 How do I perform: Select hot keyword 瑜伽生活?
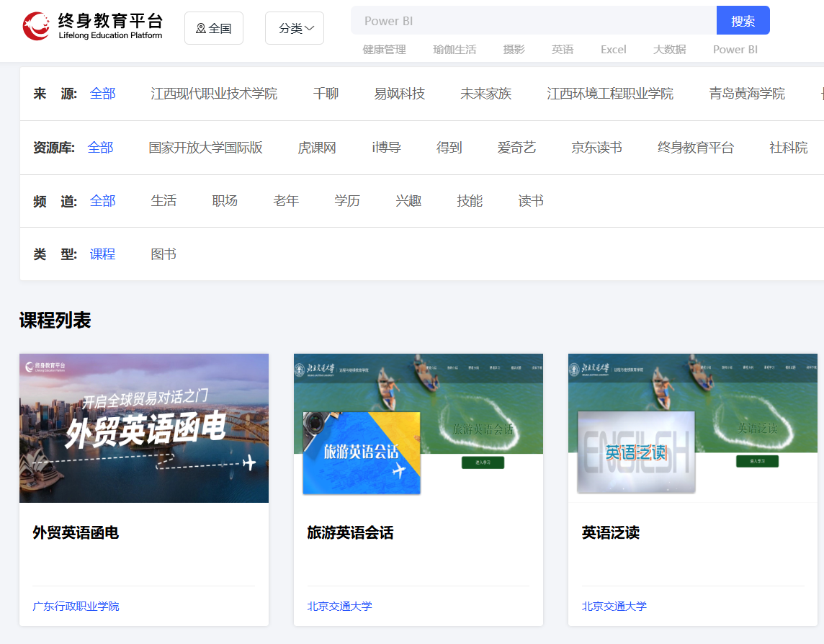(x=454, y=50)
